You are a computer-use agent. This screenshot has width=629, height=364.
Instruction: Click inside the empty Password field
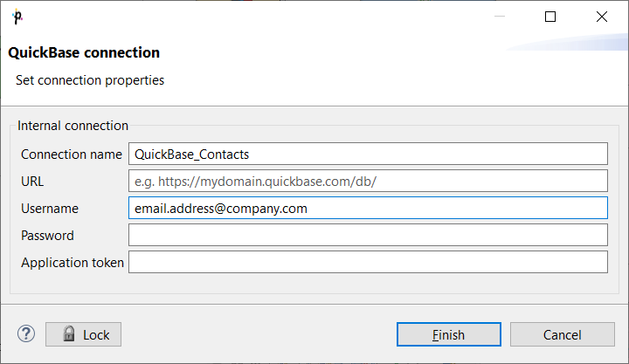368,235
